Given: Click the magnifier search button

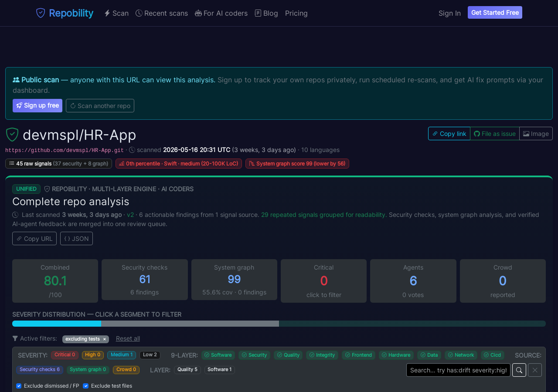Looking at the screenshot, I should (519, 370).
